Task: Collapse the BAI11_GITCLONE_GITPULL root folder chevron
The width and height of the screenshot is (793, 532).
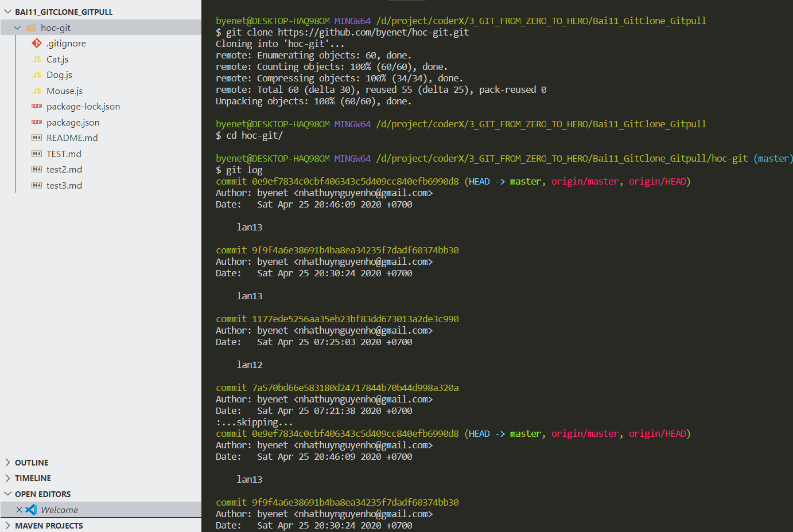Action: pos(7,11)
